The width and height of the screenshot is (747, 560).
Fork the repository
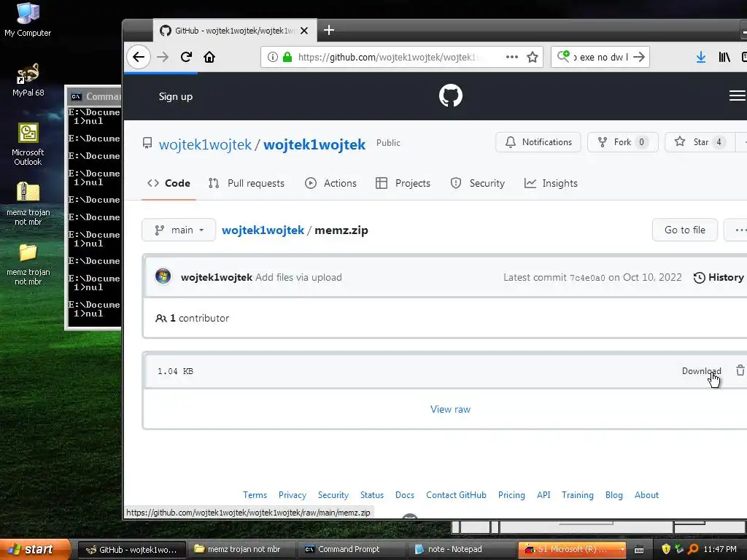pyautogui.click(x=623, y=142)
